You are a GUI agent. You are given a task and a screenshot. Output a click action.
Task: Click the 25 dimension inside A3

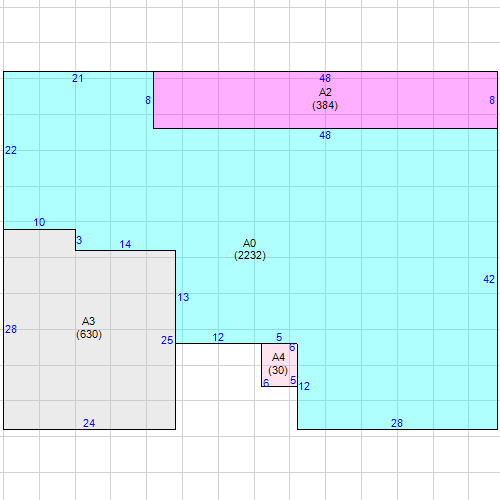(x=167, y=340)
